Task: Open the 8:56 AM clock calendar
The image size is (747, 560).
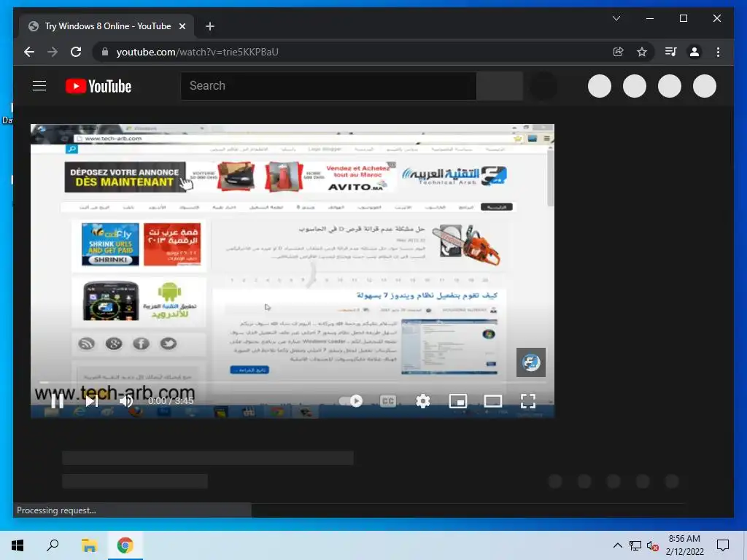Action: point(684,545)
